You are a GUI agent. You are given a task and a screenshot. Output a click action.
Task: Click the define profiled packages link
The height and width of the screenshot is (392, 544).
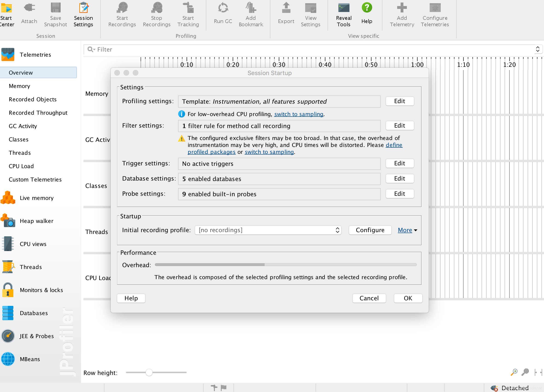pyautogui.click(x=394, y=145)
